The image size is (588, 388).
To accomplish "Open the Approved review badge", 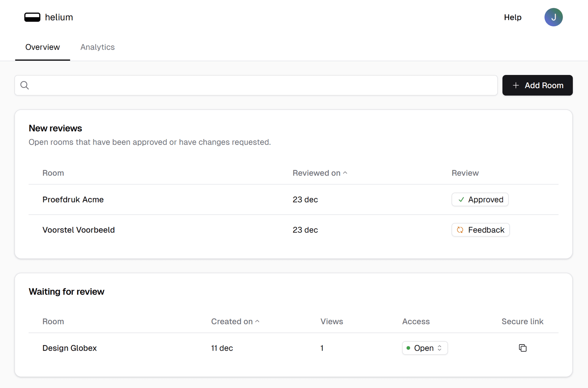I will (480, 199).
